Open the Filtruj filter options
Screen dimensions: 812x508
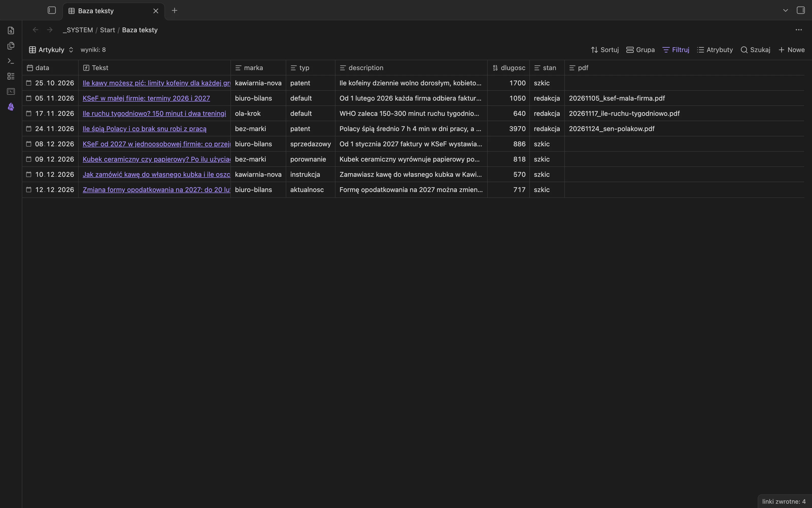tap(676, 50)
